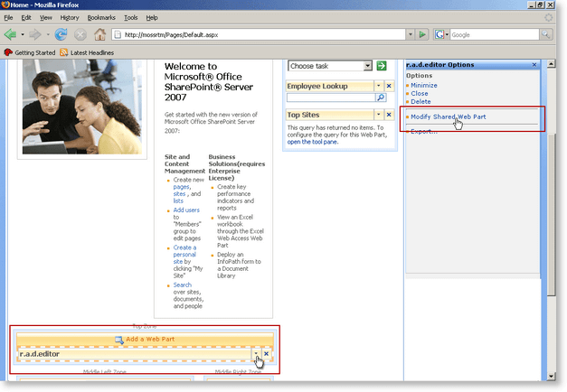Click the Employee Lookup text field
Image resolution: width=567 pixels, height=392 pixels.
[x=331, y=98]
